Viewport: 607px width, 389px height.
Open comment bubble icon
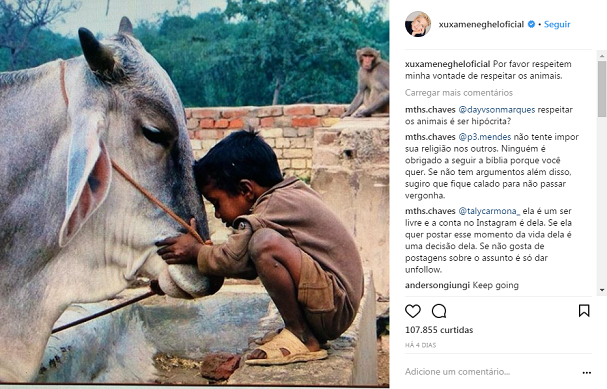tap(439, 311)
